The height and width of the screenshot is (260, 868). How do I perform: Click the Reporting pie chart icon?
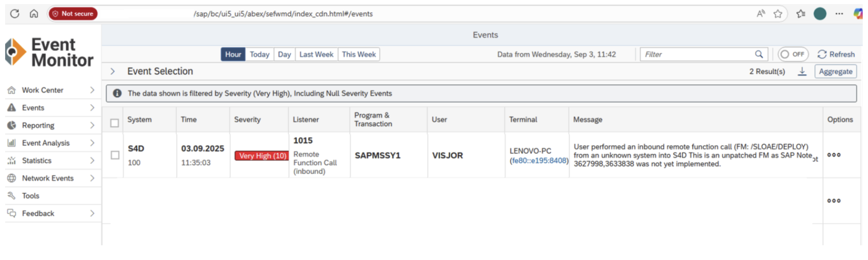(x=12, y=125)
